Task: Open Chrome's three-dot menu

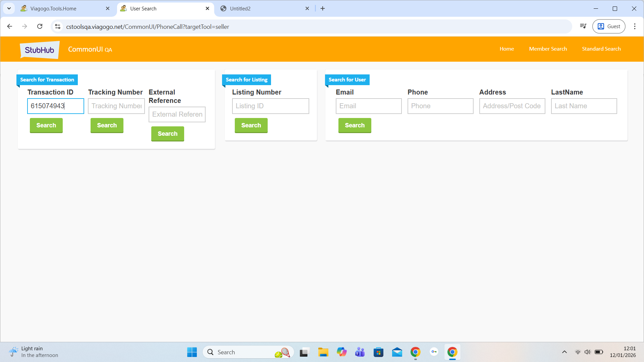Action: pos(635,26)
